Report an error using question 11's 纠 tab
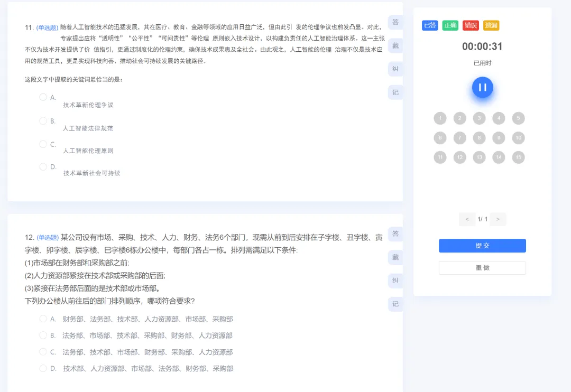Screen dimensions: 571x392 tap(395, 69)
